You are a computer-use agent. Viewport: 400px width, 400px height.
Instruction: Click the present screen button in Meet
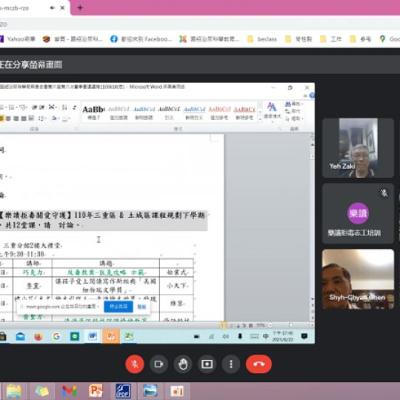[207, 364]
